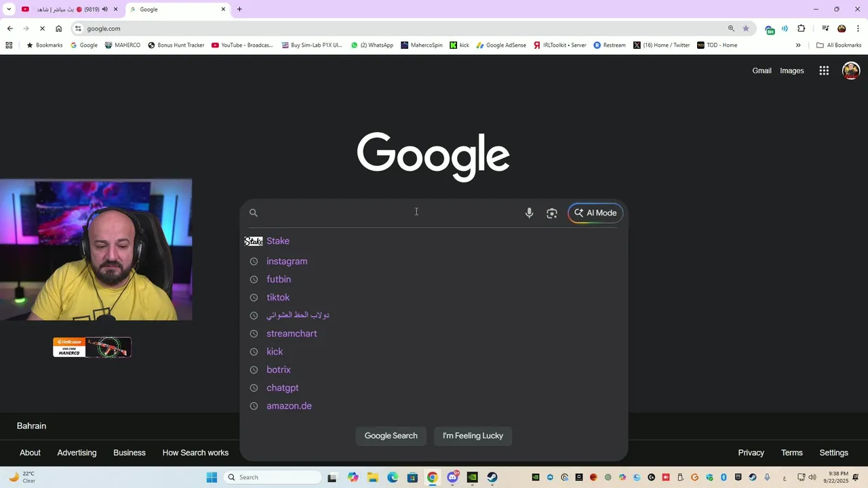Open the Chrome home page button
This screenshot has width=868, height=488.
(x=58, y=28)
